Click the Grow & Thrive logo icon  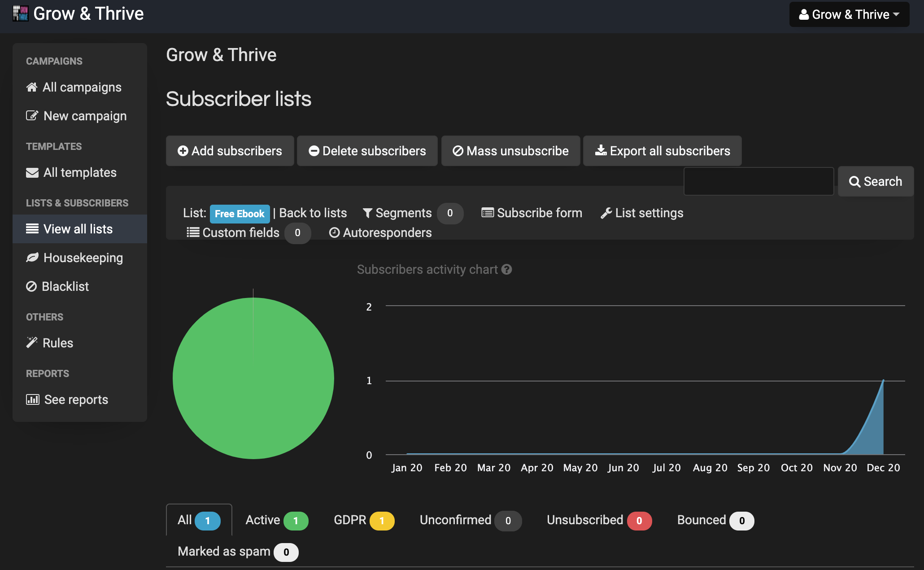(x=21, y=13)
